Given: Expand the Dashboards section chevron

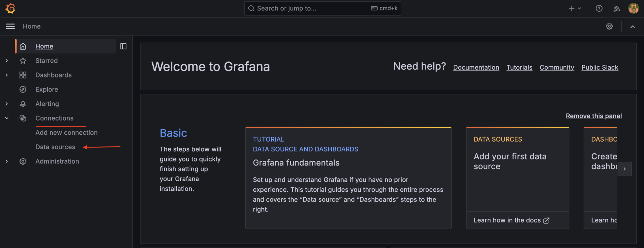Looking at the screenshot, I should [x=7, y=75].
